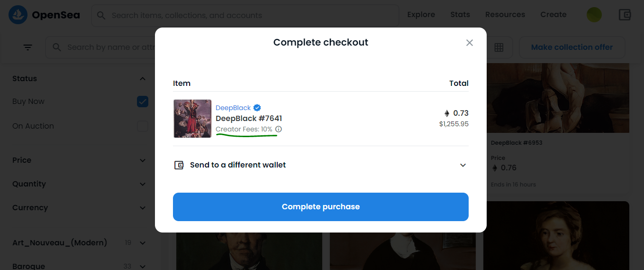Click the Creator Fees info icon
Screen dimensions: 644x270
279,129
